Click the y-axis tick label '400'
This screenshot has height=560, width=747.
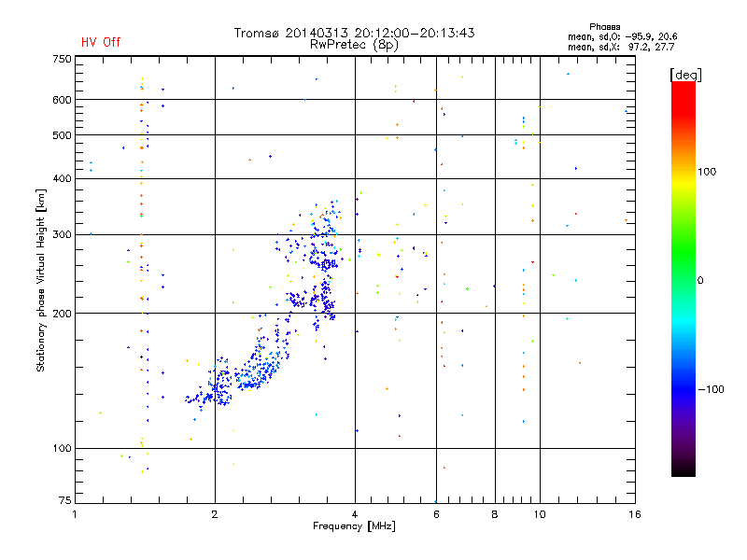(x=62, y=178)
